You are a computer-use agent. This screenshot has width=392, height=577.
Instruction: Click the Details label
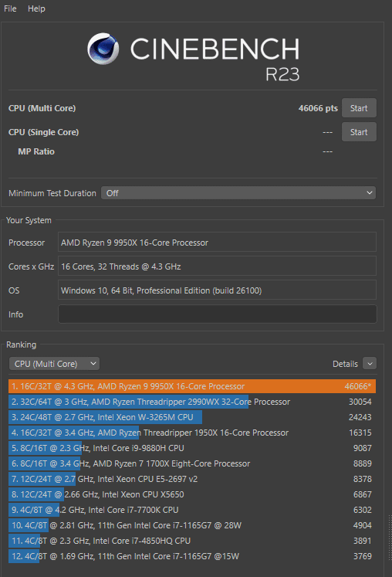pos(345,364)
